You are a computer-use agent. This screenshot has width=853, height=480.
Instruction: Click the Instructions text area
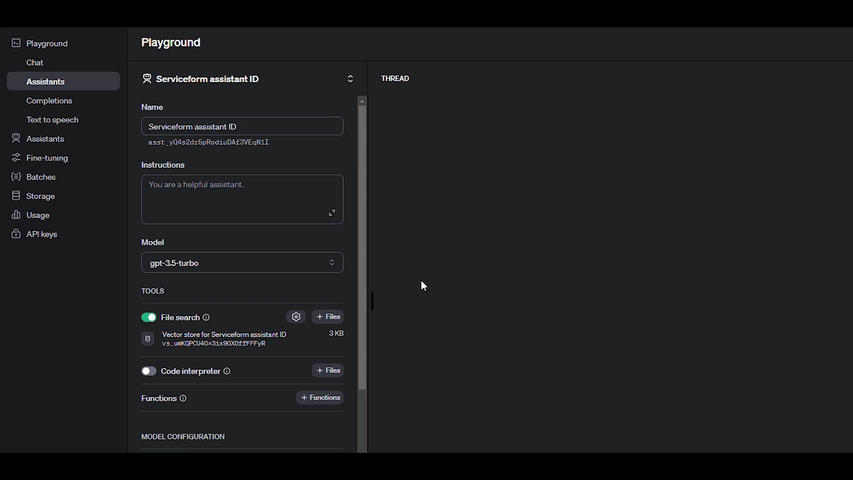[x=242, y=199]
